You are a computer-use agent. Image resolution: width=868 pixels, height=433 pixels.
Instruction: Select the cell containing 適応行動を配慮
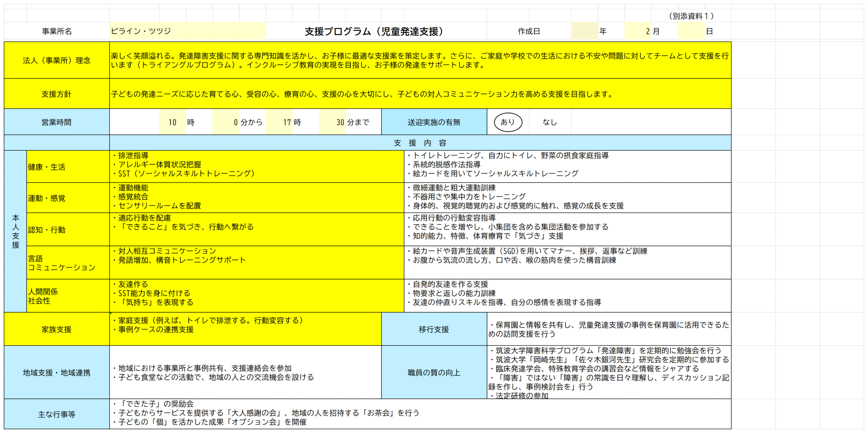tap(257, 229)
